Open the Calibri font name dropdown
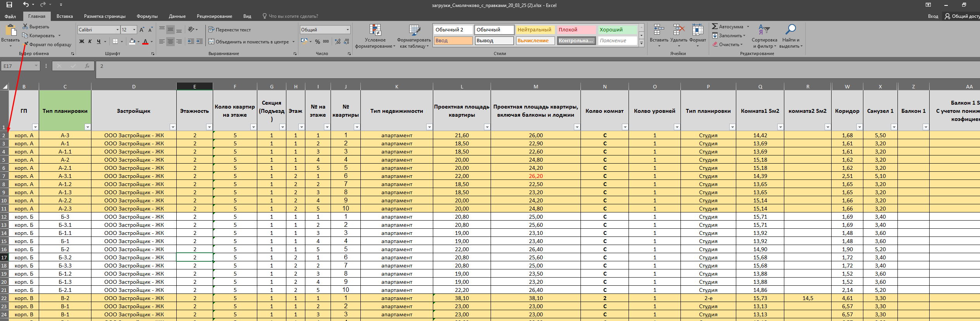980x321 pixels. (117, 30)
